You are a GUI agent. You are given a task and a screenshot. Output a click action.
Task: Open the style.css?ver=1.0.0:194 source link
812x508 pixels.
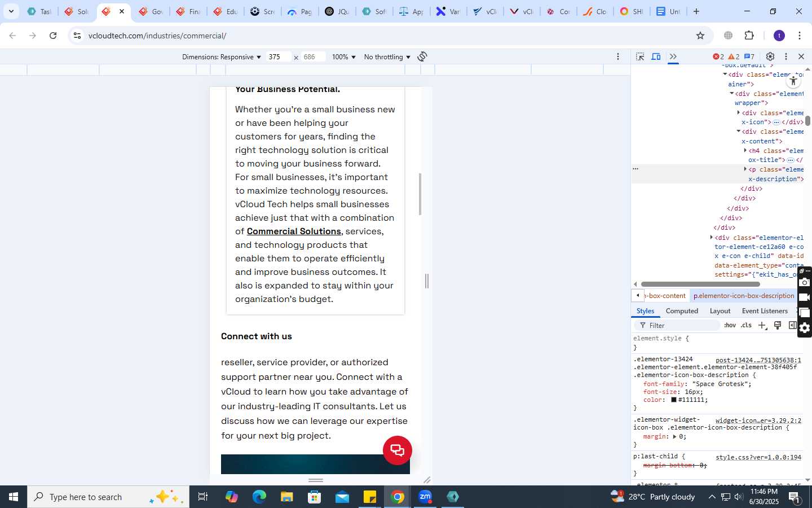click(758, 457)
